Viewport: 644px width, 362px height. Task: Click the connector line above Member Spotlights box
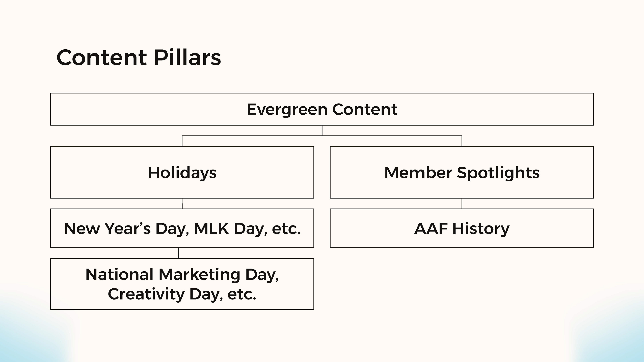click(462, 141)
